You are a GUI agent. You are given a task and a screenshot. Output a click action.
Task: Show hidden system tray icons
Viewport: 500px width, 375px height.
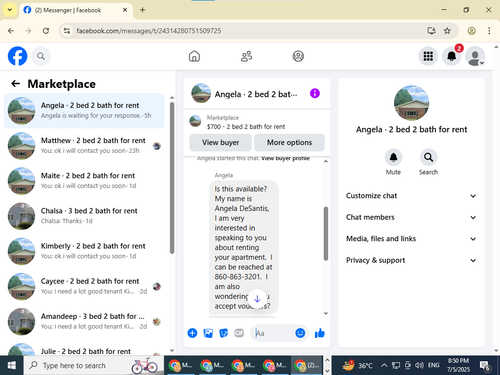click(384, 365)
